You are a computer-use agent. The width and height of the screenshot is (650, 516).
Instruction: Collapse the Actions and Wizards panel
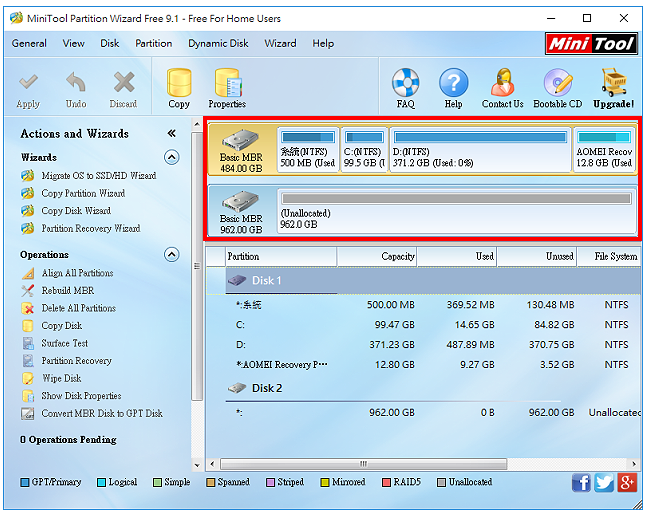point(172,133)
